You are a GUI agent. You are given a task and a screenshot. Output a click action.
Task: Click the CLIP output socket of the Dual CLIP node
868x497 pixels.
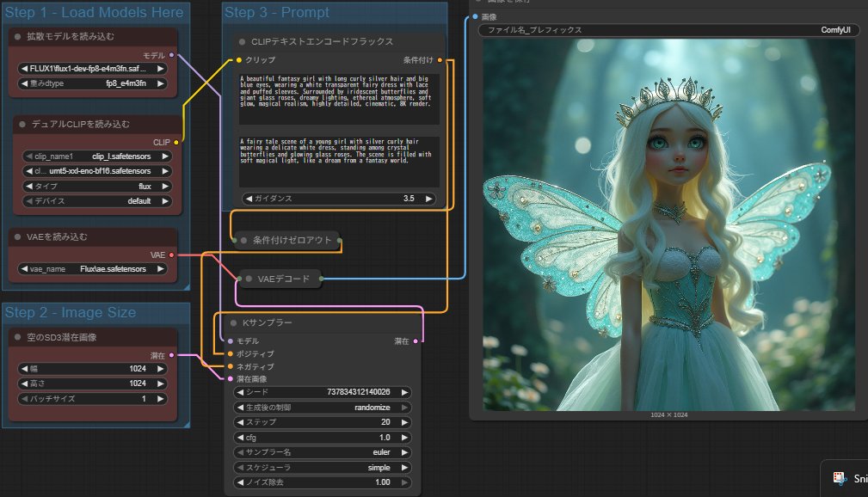176,143
